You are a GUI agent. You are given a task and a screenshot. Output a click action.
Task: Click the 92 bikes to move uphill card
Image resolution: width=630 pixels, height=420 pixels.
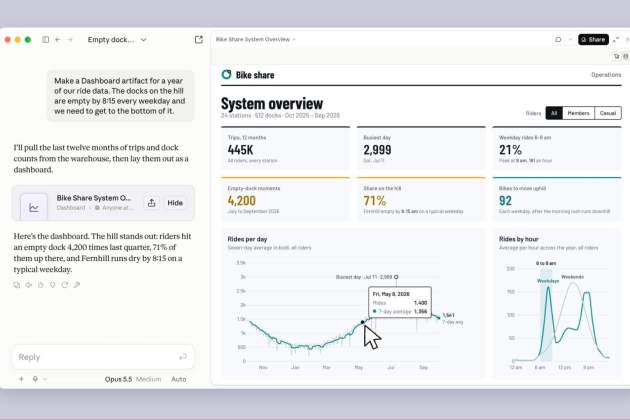[557, 199]
